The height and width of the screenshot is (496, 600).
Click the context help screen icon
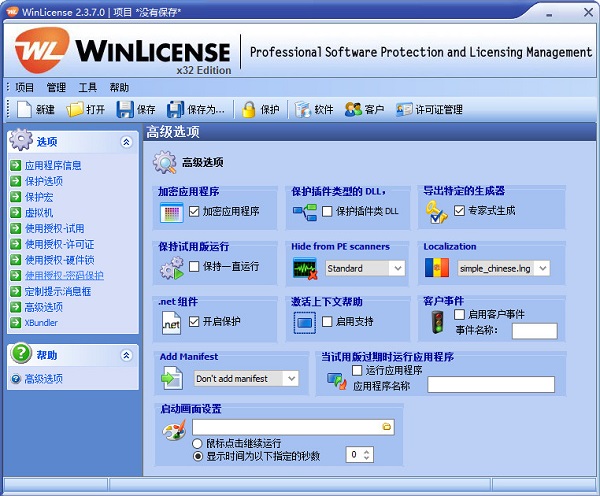[305, 323]
